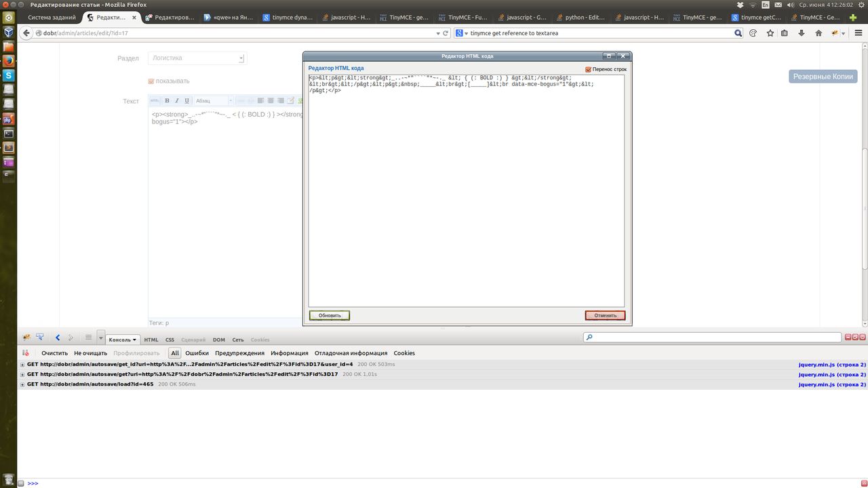Go to the Firefox home page icon
The width and height of the screenshot is (868, 488).
tap(818, 33)
